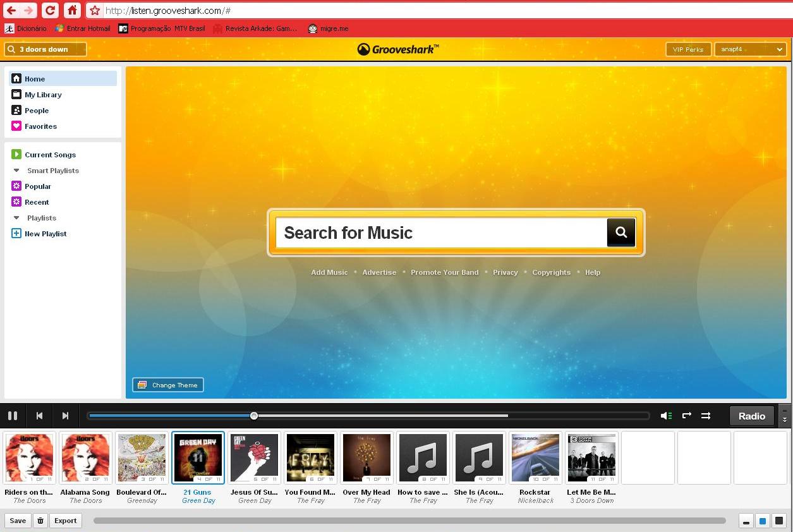The width and height of the screenshot is (793, 532).
Task: Open Favorites in sidebar
Action: (x=63, y=126)
